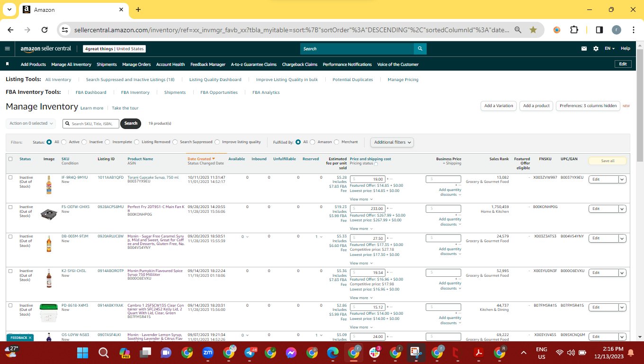Click the page vertical scrollbar
Viewport: 644px width, 364px height.
[x=640, y=105]
